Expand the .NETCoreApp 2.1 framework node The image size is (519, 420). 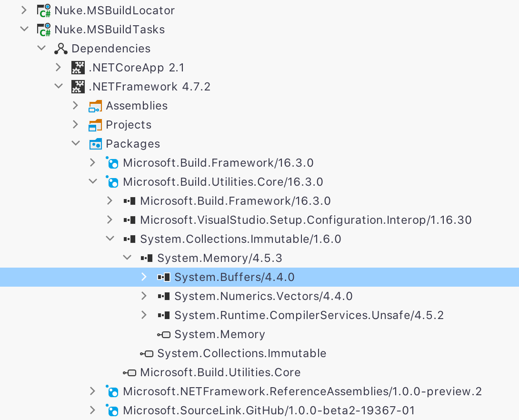(58, 67)
